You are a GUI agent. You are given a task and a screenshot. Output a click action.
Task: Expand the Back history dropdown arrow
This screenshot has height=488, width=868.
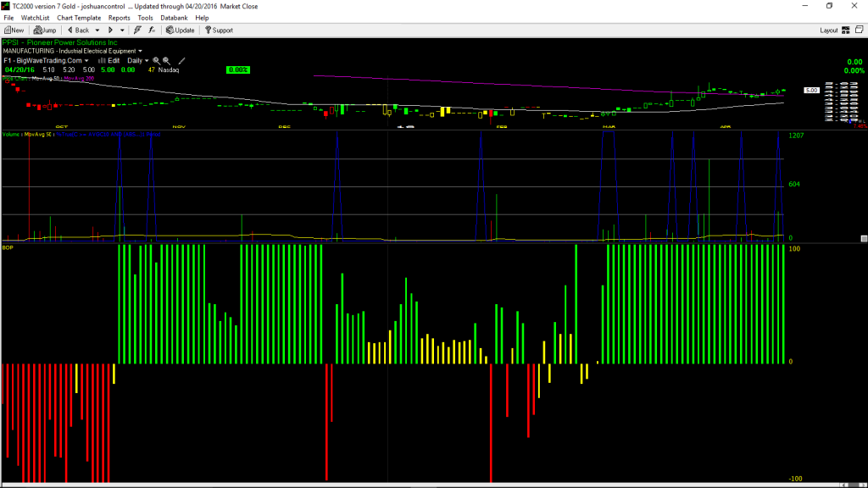coord(97,30)
